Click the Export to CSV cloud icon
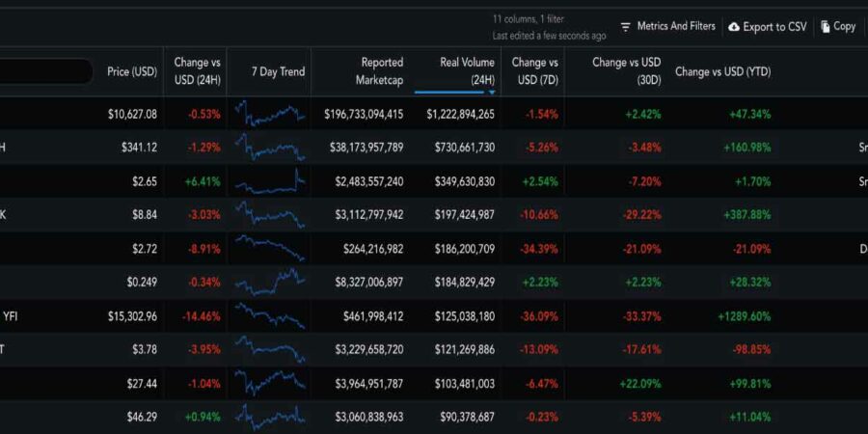 (734, 27)
